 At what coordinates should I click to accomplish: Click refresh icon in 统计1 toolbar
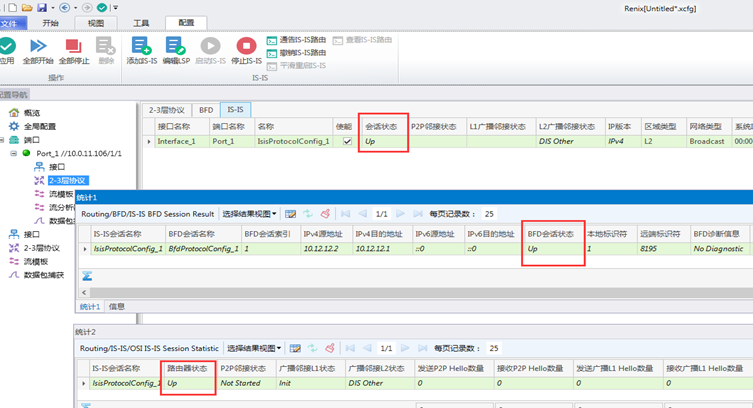click(x=308, y=214)
